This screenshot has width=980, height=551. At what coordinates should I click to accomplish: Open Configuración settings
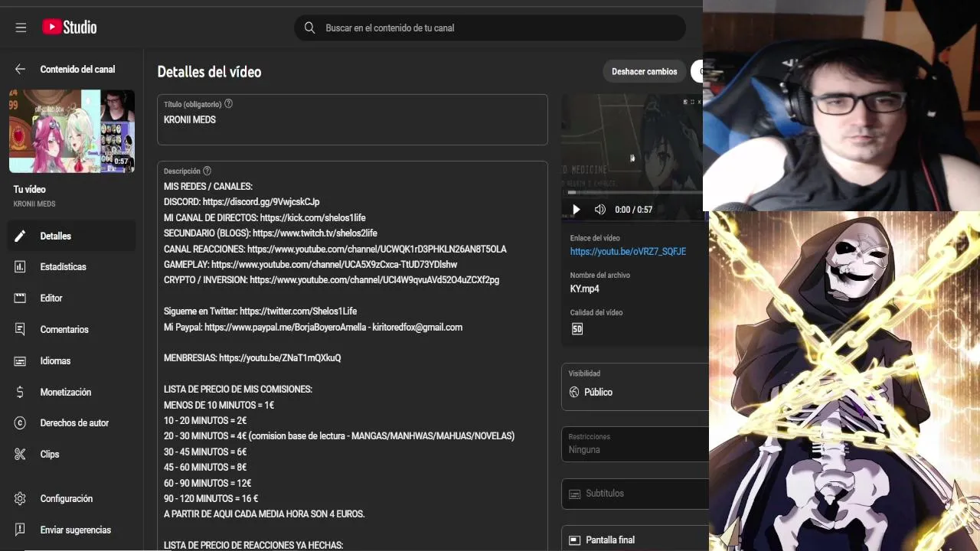(x=72, y=498)
